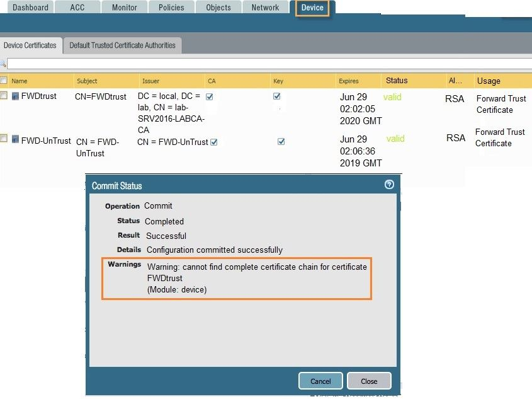The height and width of the screenshot is (399, 532).
Task: Switch to the ACC tab
Action: click(x=77, y=8)
